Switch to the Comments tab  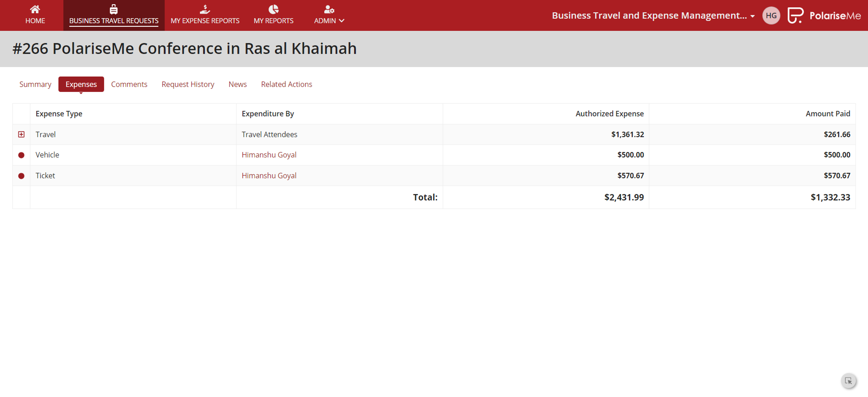click(x=129, y=84)
